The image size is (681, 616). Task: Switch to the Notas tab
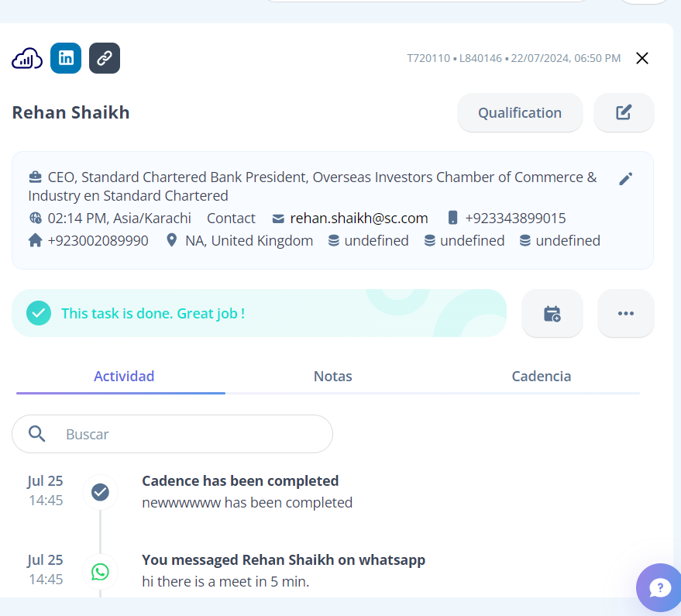coord(332,377)
